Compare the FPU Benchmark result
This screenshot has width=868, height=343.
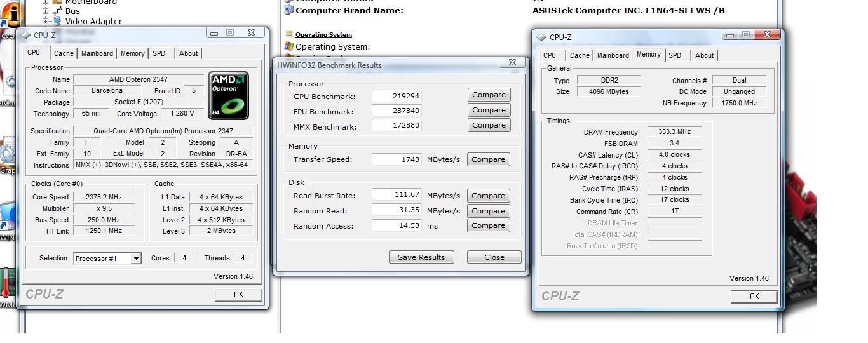tap(489, 110)
